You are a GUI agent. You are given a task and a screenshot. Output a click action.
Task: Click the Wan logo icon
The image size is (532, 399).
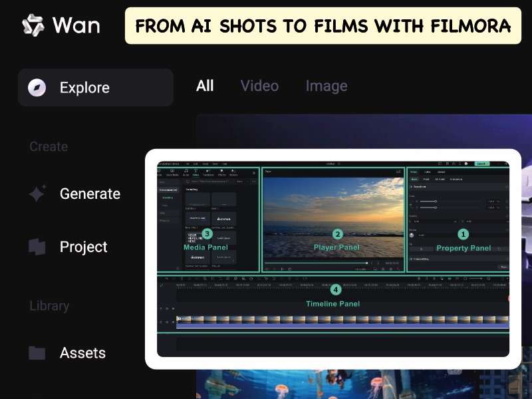tap(33, 25)
